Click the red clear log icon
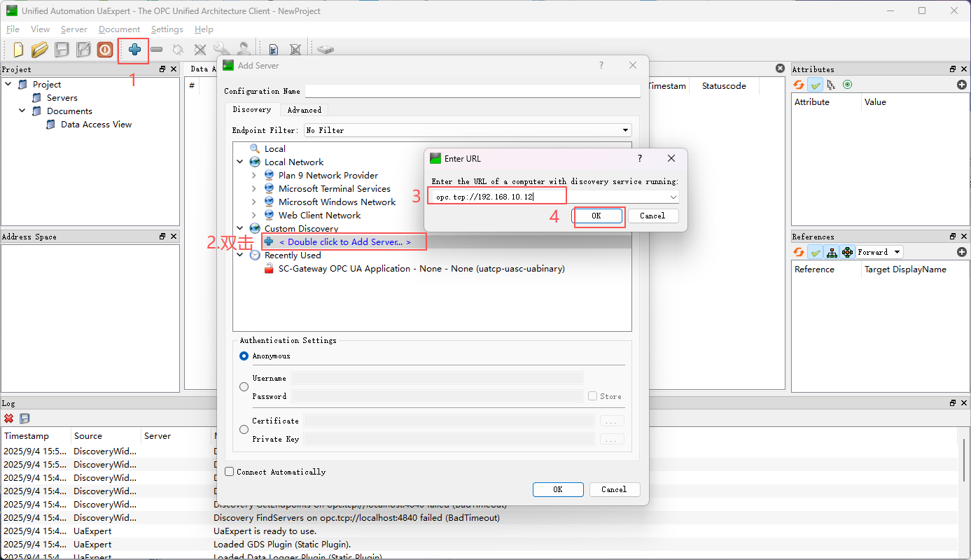 point(9,419)
